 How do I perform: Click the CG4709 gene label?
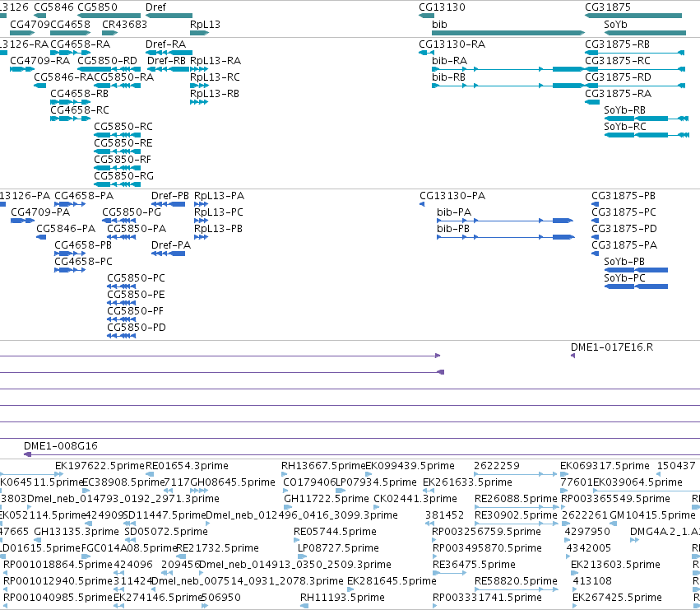pos(30,24)
